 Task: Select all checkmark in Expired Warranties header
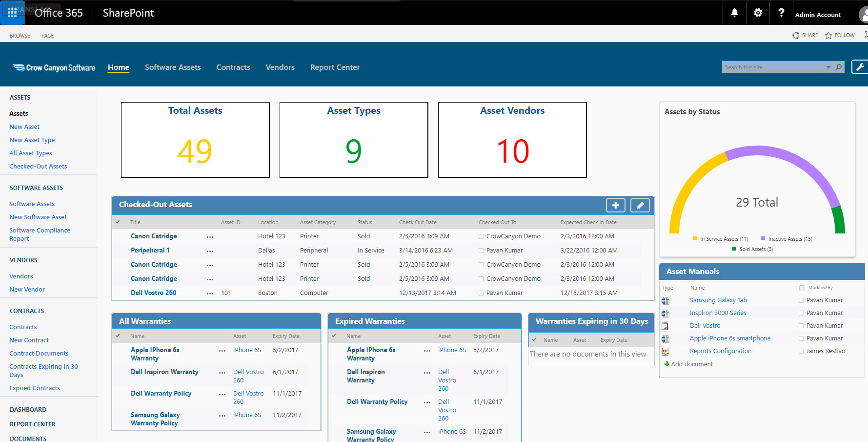334,336
